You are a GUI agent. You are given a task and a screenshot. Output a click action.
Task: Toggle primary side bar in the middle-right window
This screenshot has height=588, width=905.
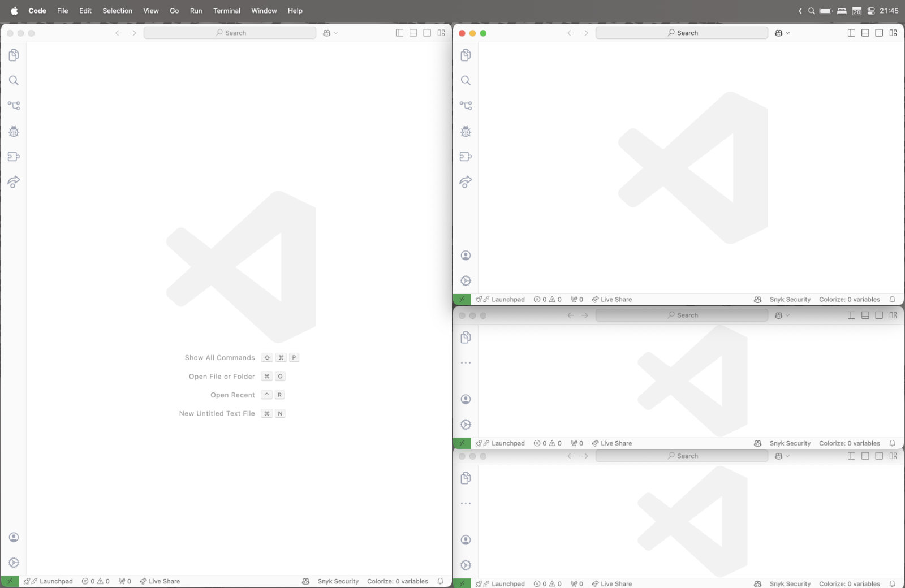click(x=851, y=315)
